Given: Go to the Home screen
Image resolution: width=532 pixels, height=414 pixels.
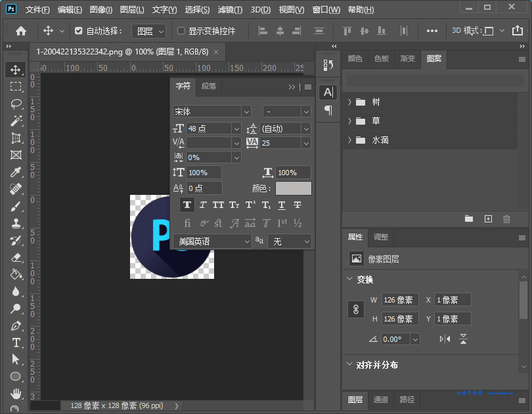Looking at the screenshot, I should coord(21,31).
